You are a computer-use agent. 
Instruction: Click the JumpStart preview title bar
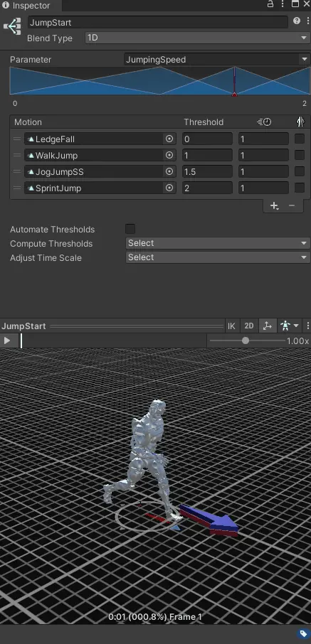(x=112, y=326)
